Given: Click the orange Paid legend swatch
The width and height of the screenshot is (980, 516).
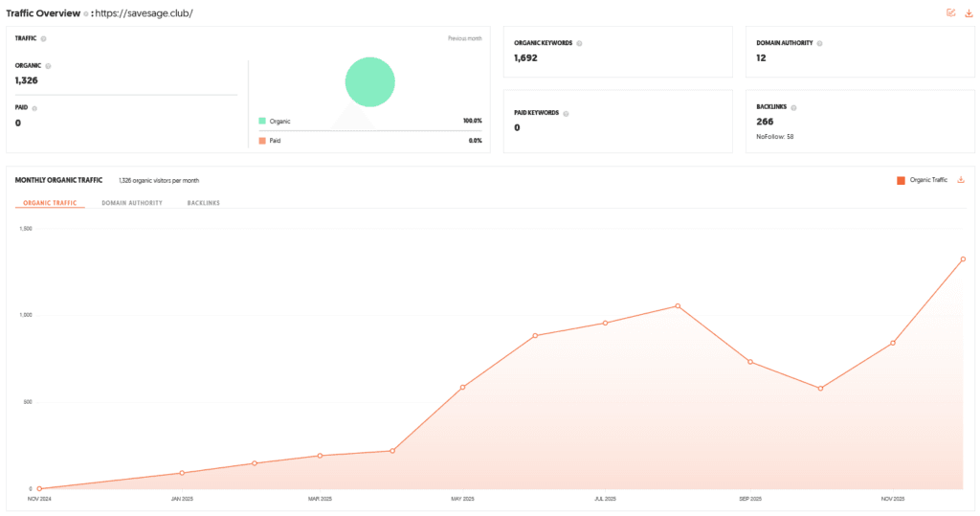Looking at the screenshot, I should tap(262, 141).
